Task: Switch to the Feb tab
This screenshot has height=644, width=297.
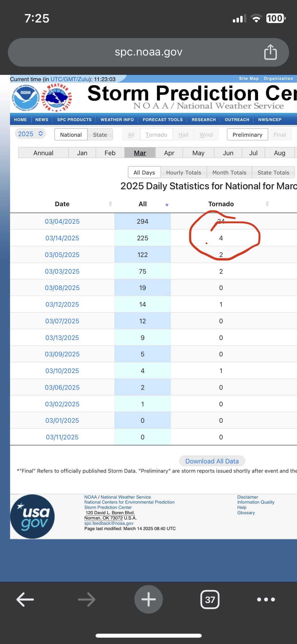Action: [110, 153]
